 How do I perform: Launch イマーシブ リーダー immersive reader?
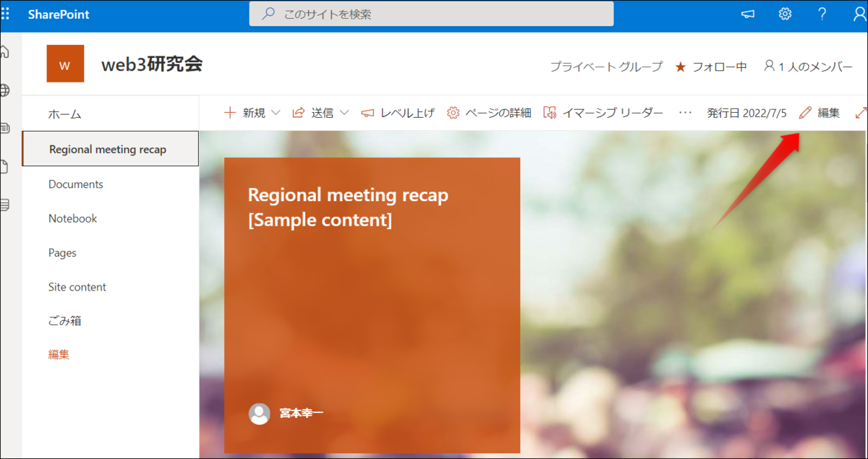point(603,113)
